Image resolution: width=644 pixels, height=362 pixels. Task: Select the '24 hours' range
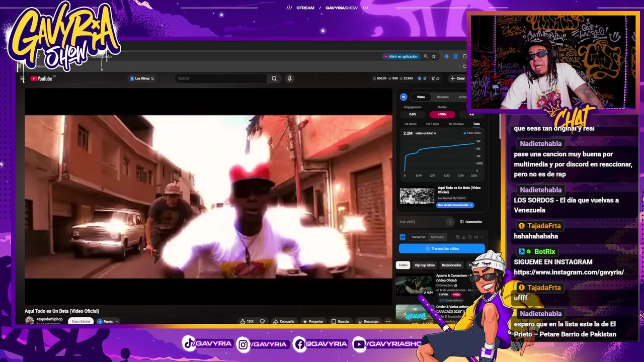(x=411, y=124)
